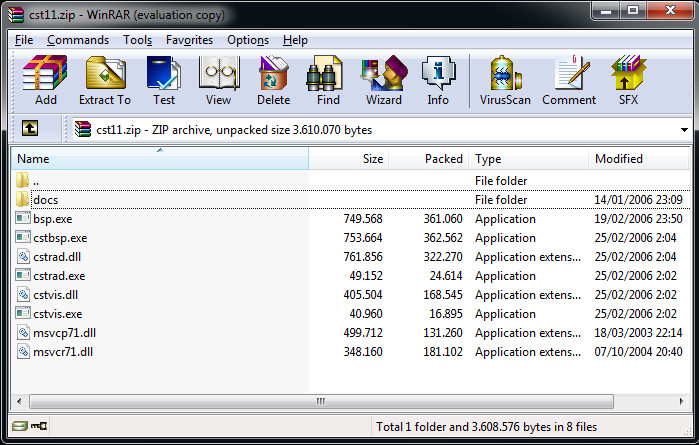Click the msvcp71.dll file icon
699x445 pixels.
23,332
